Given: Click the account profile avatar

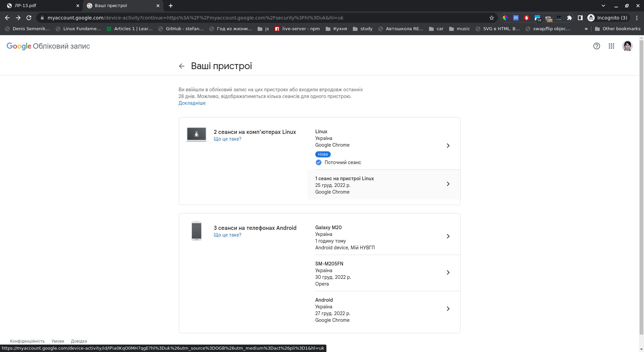Looking at the screenshot, I should tap(627, 46).
